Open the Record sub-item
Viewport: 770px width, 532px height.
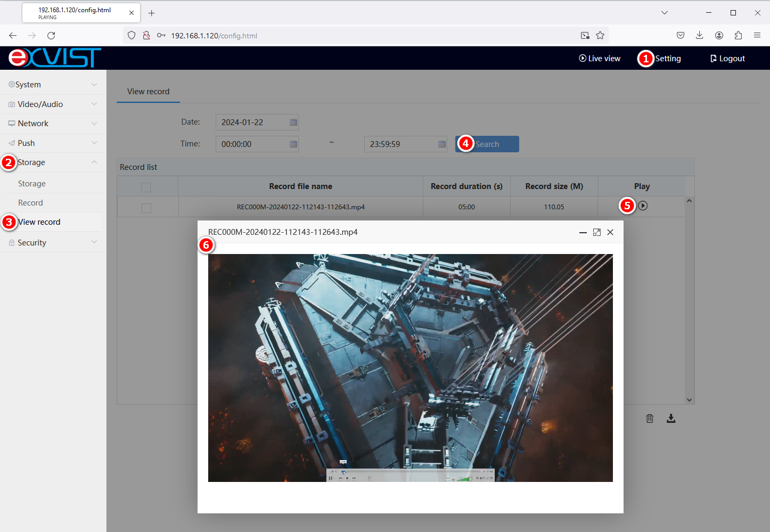tap(30, 203)
